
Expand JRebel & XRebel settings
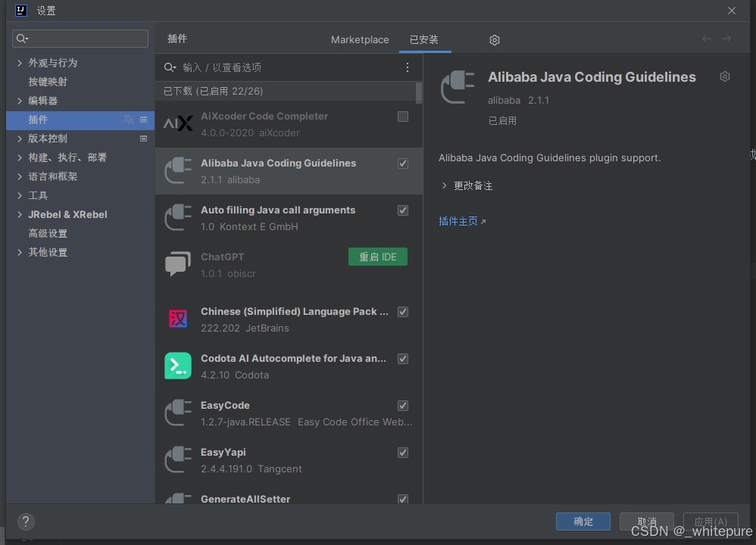pyautogui.click(x=19, y=214)
